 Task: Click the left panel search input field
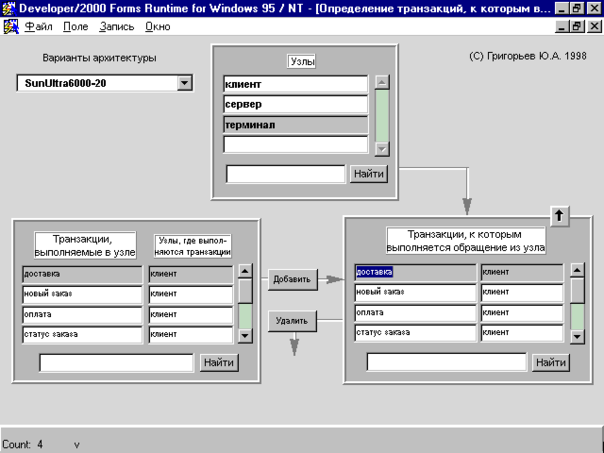(x=116, y=363)
